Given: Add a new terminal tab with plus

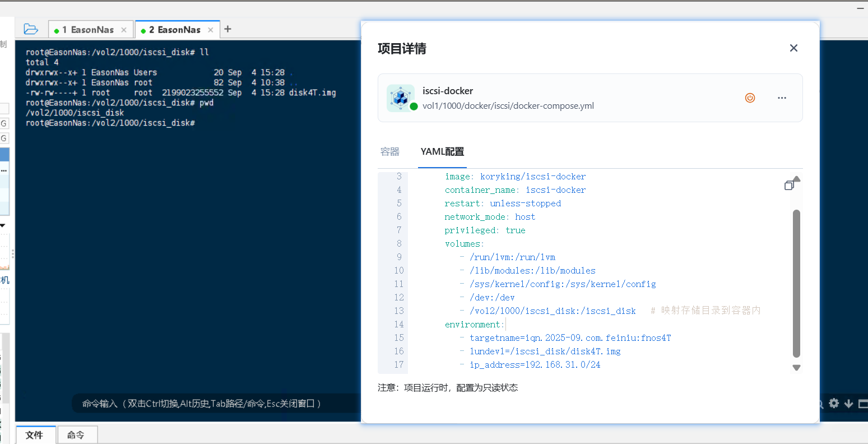Looking at the screenshot, I should tap(228, 29).
